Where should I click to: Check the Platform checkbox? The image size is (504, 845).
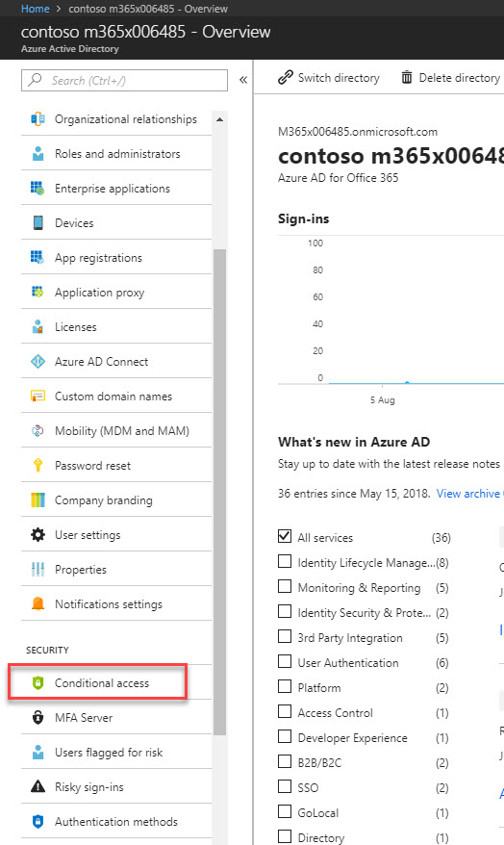[285, 686]
